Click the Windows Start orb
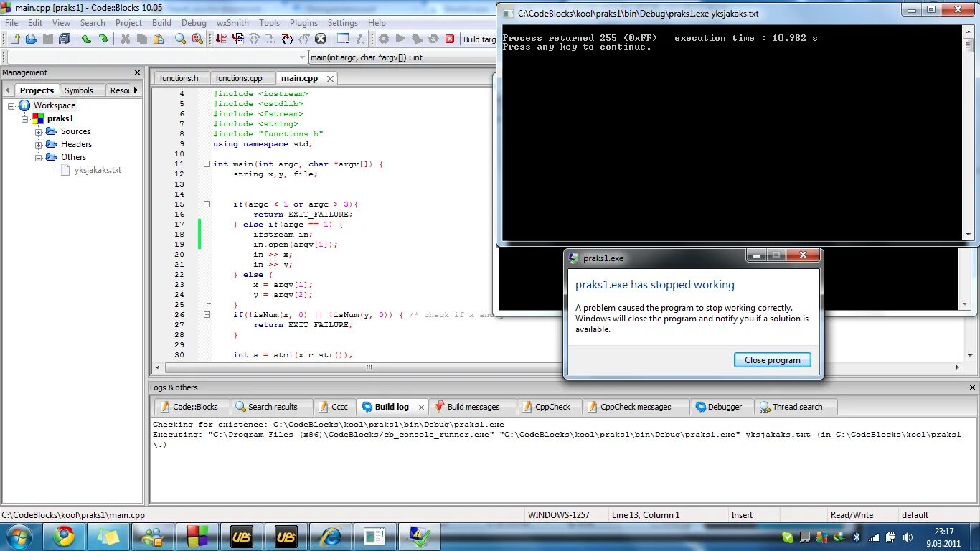The width and height of the screenshot is (980, 551). (18, 536)
